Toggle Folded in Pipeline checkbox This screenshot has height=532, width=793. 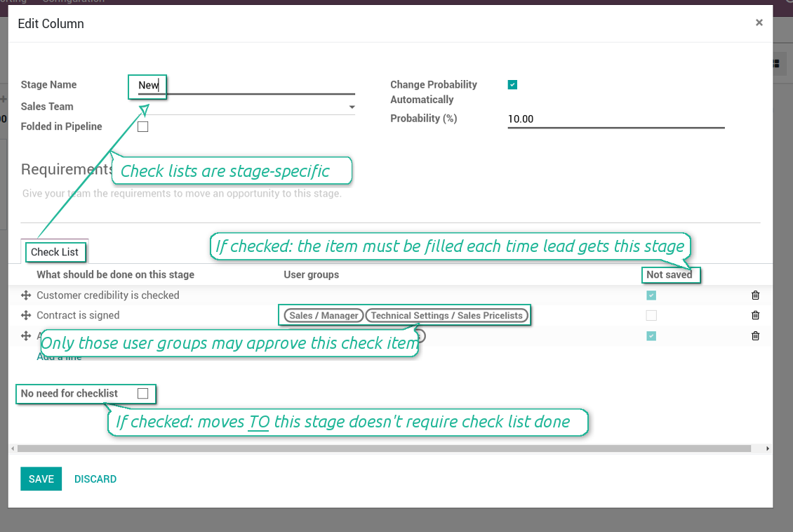143,127
